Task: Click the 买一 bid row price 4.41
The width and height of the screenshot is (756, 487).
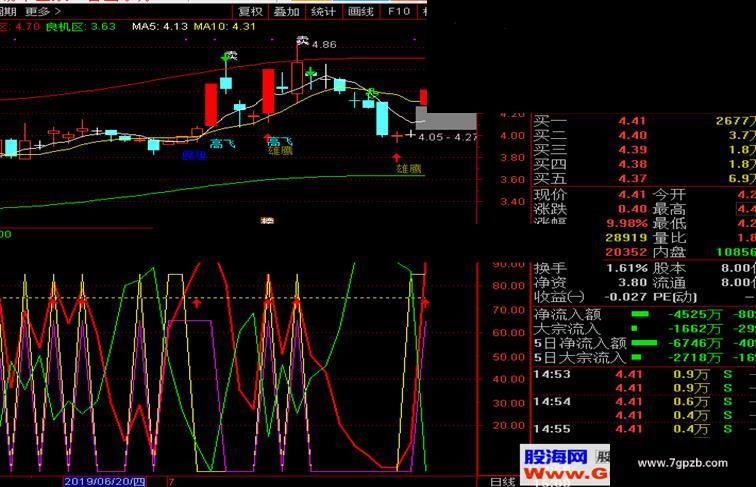Action: [x=632, y=121]
